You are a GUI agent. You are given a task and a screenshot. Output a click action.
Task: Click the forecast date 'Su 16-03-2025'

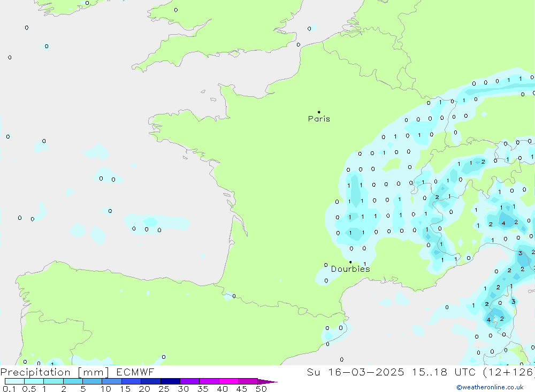coord(355,372)
